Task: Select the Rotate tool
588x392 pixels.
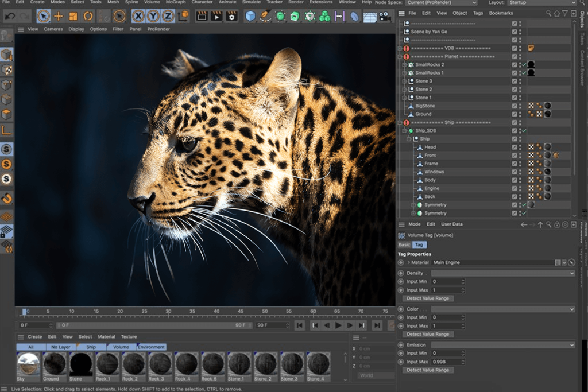Action: 87,16
